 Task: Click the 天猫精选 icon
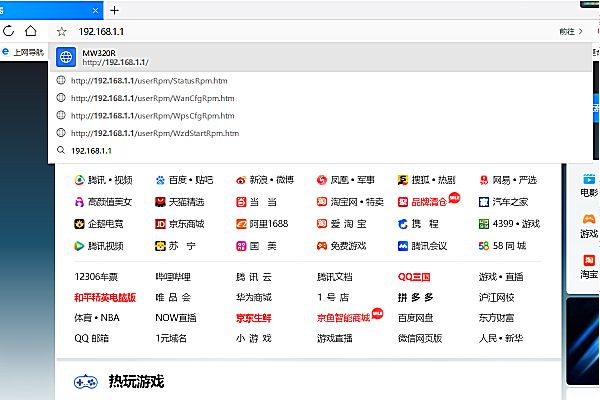[x=160, y=202]
